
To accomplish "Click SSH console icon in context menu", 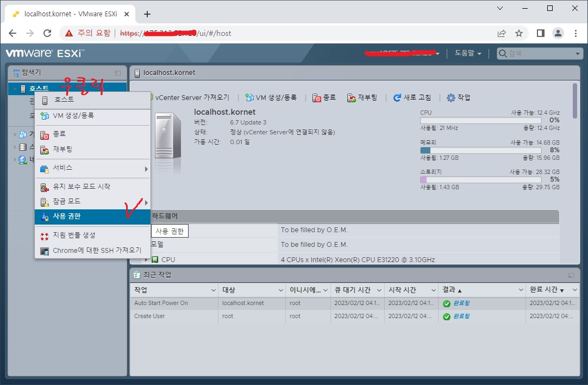I will 45,251.
